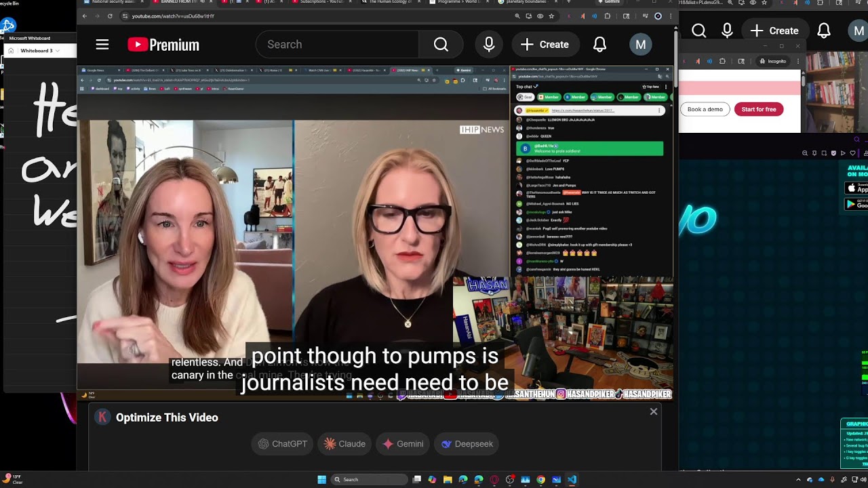Open Google Chrome from the taskbar
The width and height of the screenshot is (868, 488).
(540, 479)
